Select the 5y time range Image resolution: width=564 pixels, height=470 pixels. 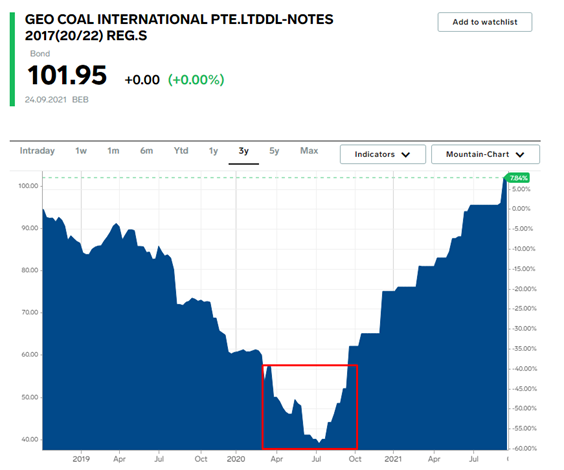274,151
